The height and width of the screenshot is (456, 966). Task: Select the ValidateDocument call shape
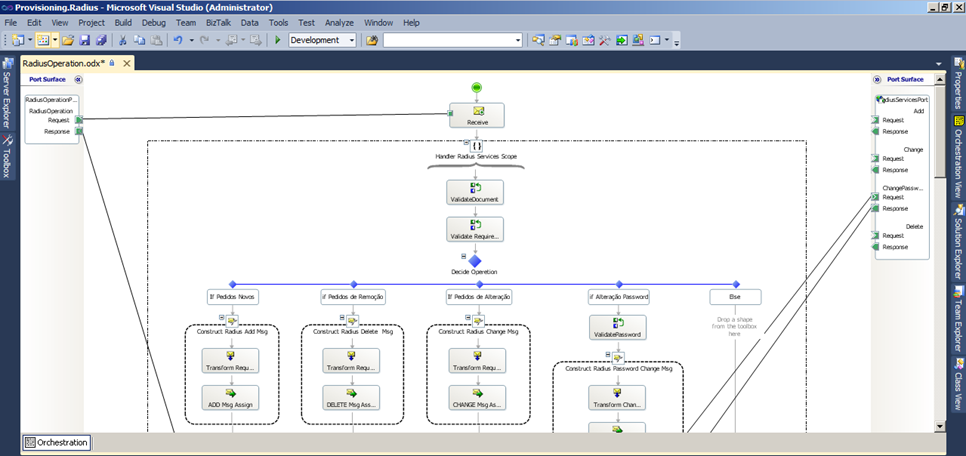click(475, 192)
